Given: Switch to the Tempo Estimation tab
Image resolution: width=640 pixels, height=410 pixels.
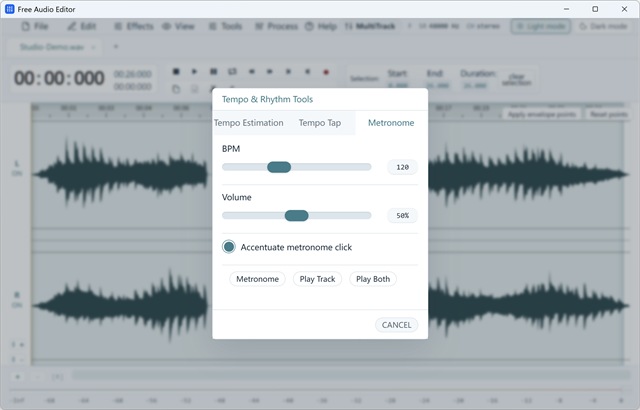Looking at the screenshot, I should coord(249,123).
